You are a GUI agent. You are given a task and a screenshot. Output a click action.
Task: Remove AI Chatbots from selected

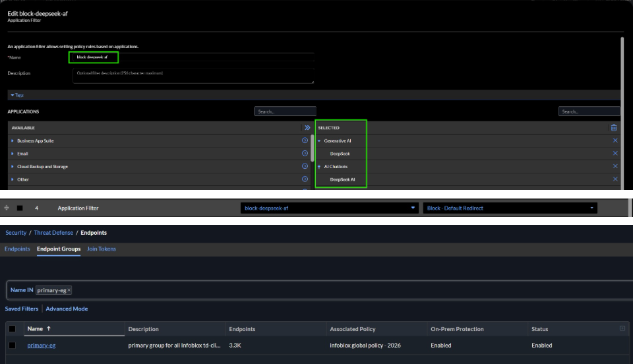pos(615,166)
